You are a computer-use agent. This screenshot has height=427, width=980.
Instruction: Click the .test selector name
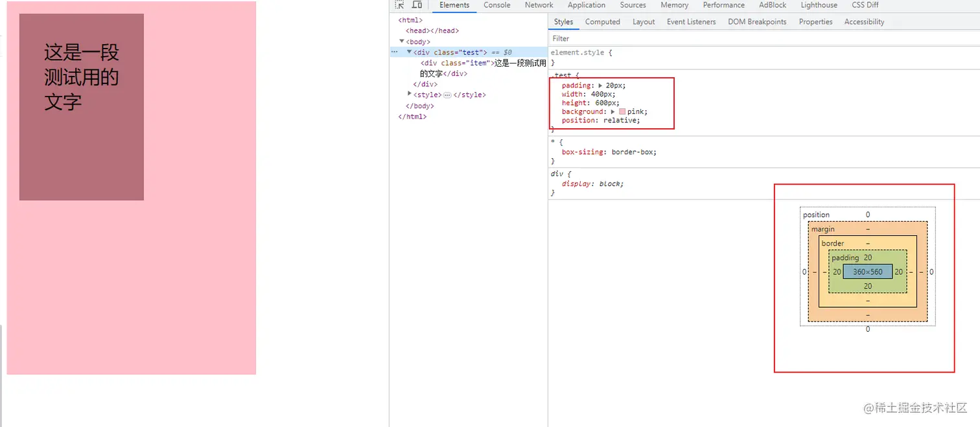click(x=561, y=75)
